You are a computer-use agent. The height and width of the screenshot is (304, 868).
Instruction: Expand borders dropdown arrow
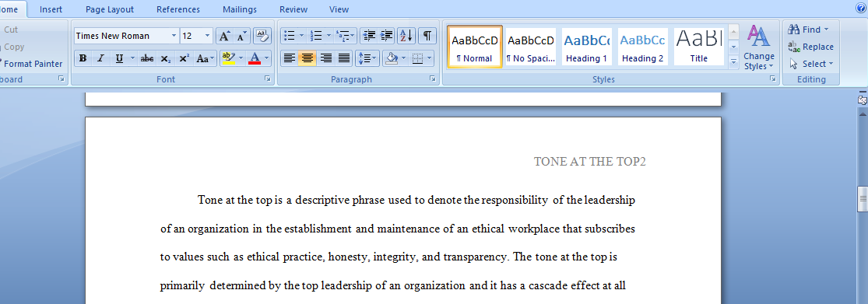click(x=430, y=58)
